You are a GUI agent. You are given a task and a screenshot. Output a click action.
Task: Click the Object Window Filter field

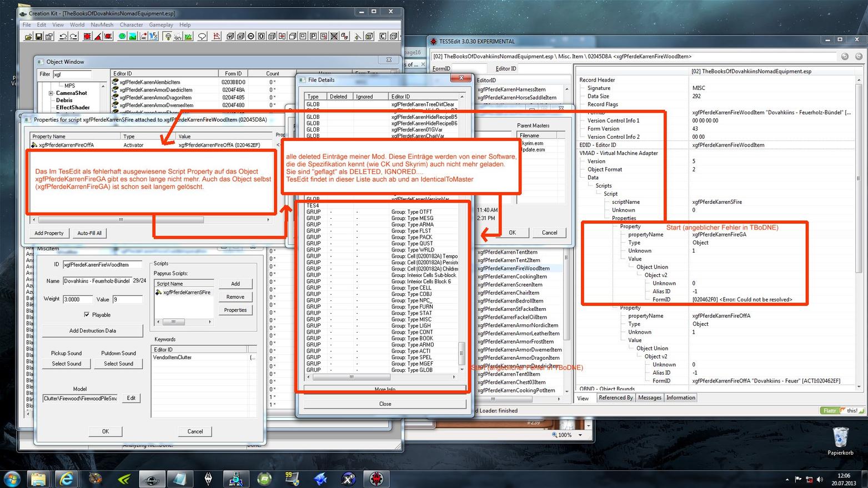(x=72, y=74)
